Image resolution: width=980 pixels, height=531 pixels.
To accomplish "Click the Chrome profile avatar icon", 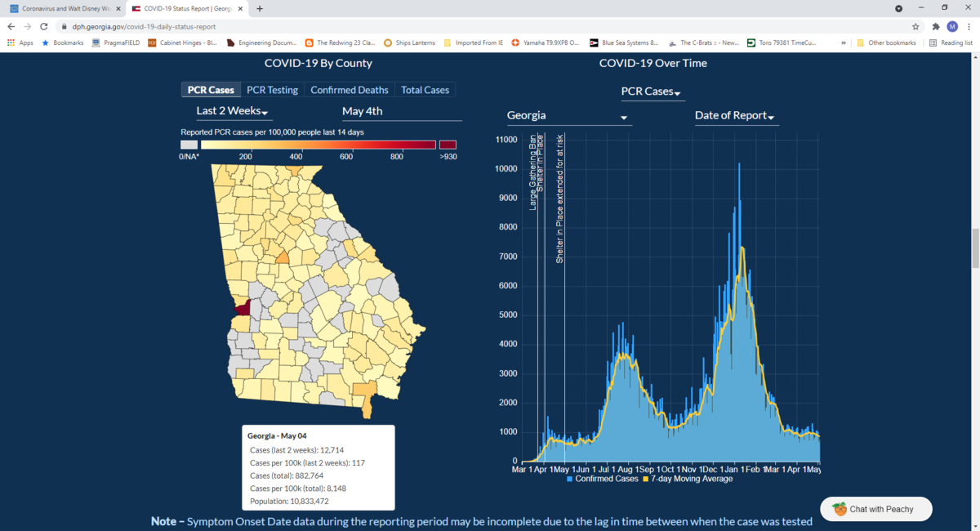I will click(952, 26).
